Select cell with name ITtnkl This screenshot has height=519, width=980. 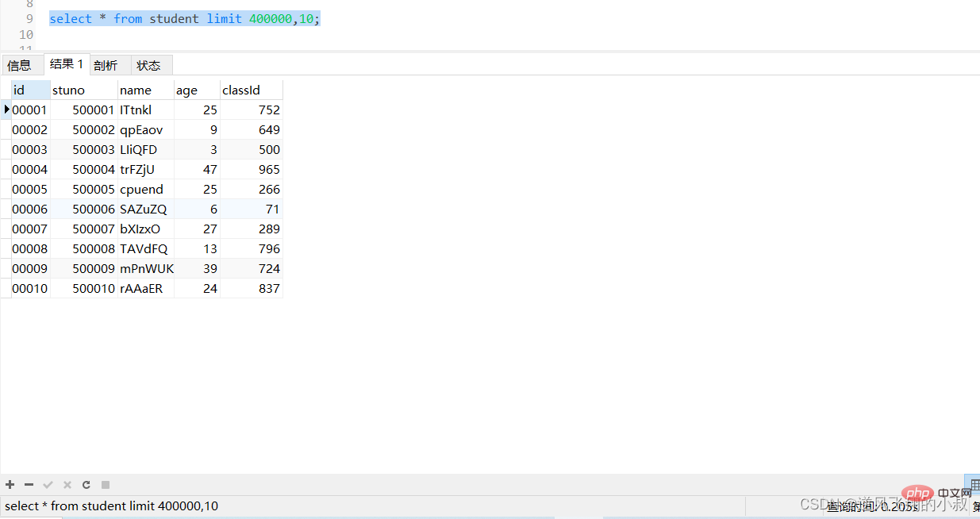point(146,110)
